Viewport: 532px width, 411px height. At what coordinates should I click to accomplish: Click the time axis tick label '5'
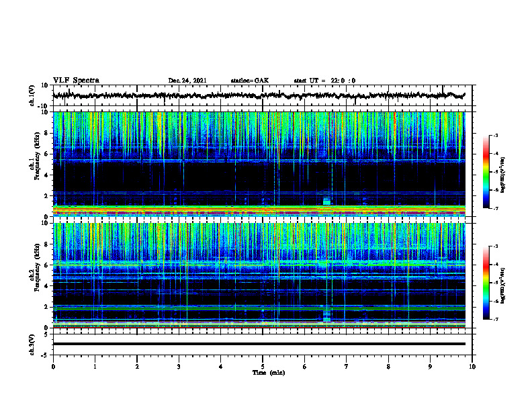tap(263, 367)
